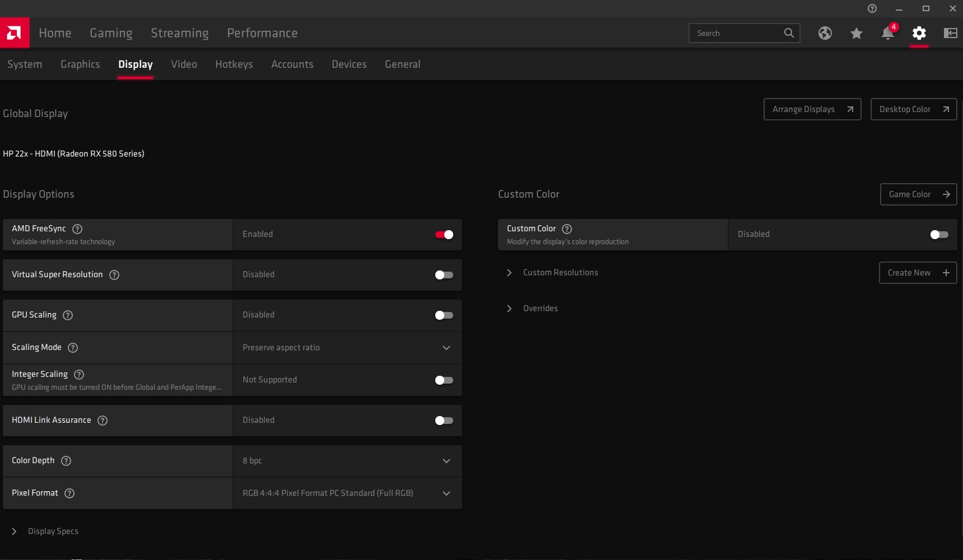Click the Search input field
This screenshot has height=560, width=963.
[737, 33]
